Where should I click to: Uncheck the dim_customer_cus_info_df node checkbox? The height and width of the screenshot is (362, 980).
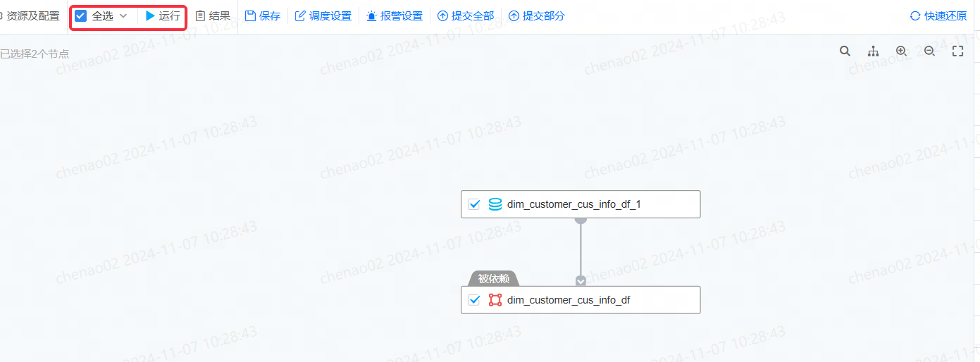pyautogui.click(x=474, y=300)
